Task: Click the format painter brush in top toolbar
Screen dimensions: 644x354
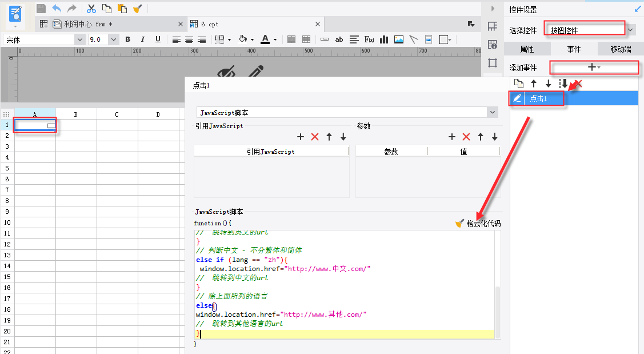Action: point(137,8)
